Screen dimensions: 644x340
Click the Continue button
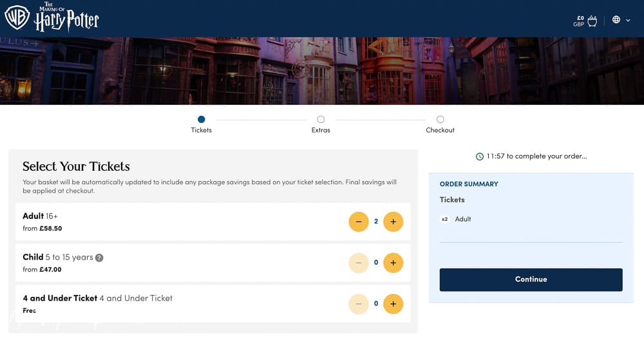[x=531, y=279]
